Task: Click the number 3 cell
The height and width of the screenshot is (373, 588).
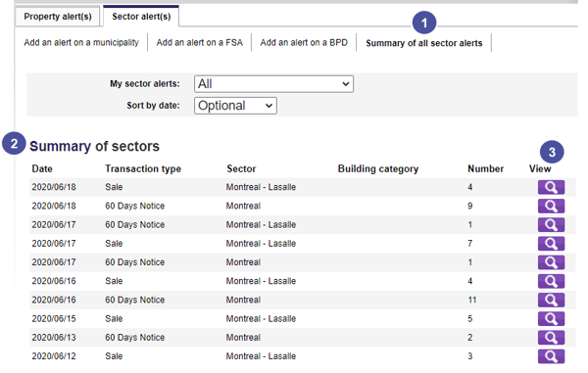Action: coord(470,356)
